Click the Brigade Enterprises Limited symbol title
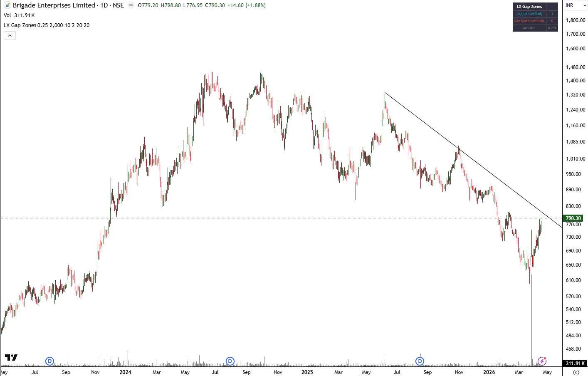Viewport: 588px width, 376px height. pyautogui.click(x=54, y=5)
